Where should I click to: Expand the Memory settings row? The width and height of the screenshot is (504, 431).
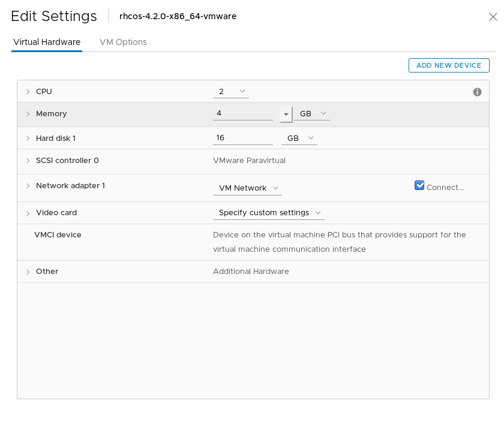pyautogui.click(x=28, y=114)
